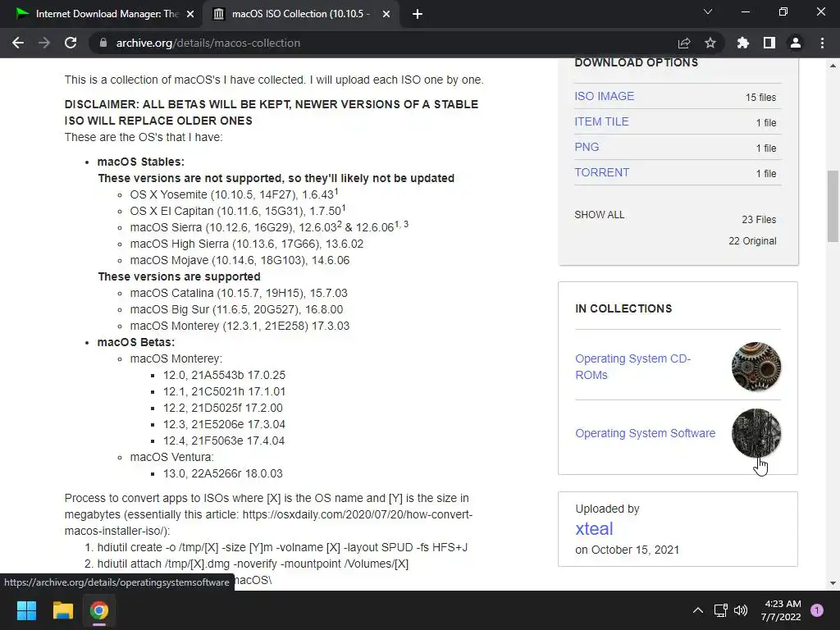This screenshot has width=840, height=630.
Task: Click the lock icon in address bar
Action: point(103,43)
